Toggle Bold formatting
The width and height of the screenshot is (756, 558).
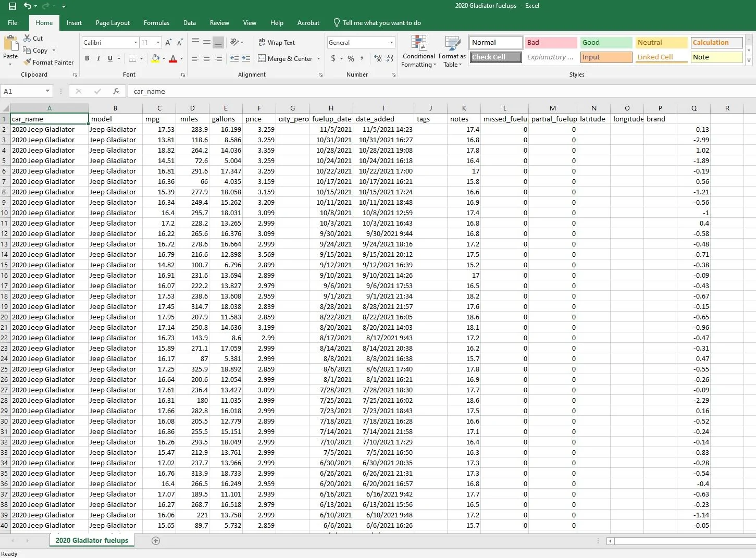point(87,58)
